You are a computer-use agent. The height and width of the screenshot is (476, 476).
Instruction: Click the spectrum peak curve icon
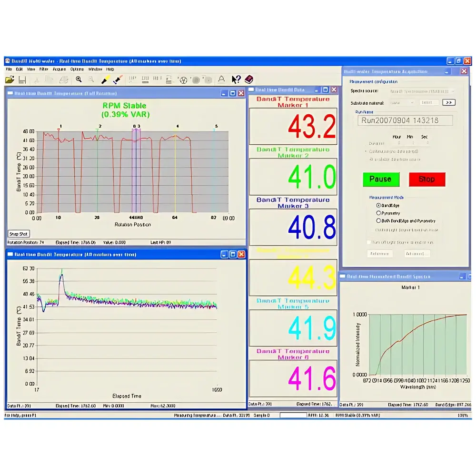(222, 79)
